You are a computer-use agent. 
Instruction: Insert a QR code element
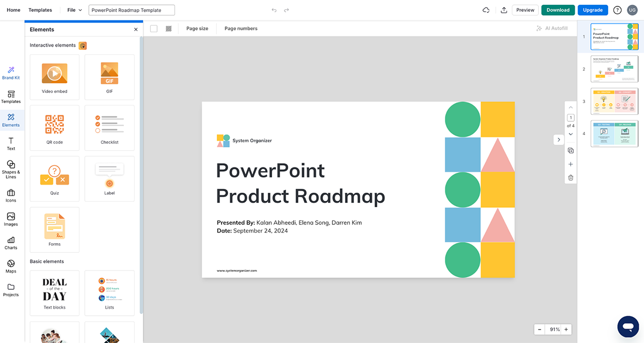click(x=54, y=128)
